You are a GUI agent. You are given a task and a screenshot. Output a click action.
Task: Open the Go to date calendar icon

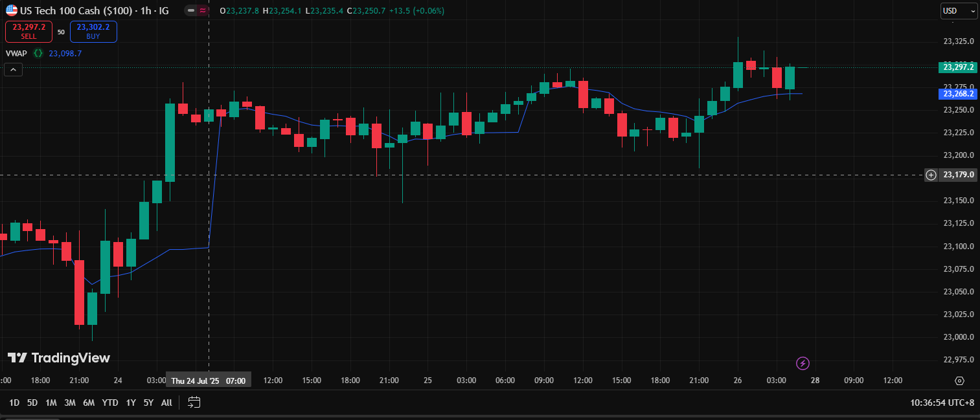(x=194, y=403)
